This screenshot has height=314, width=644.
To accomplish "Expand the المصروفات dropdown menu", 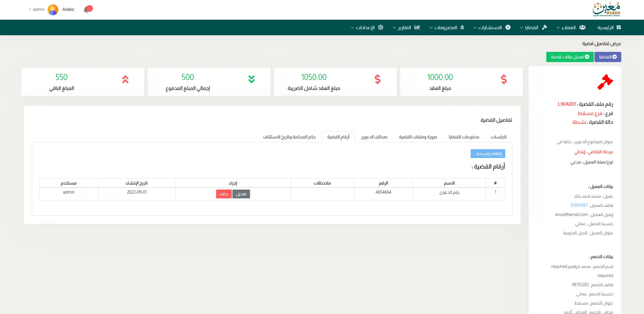I will [x=446, y=27].
